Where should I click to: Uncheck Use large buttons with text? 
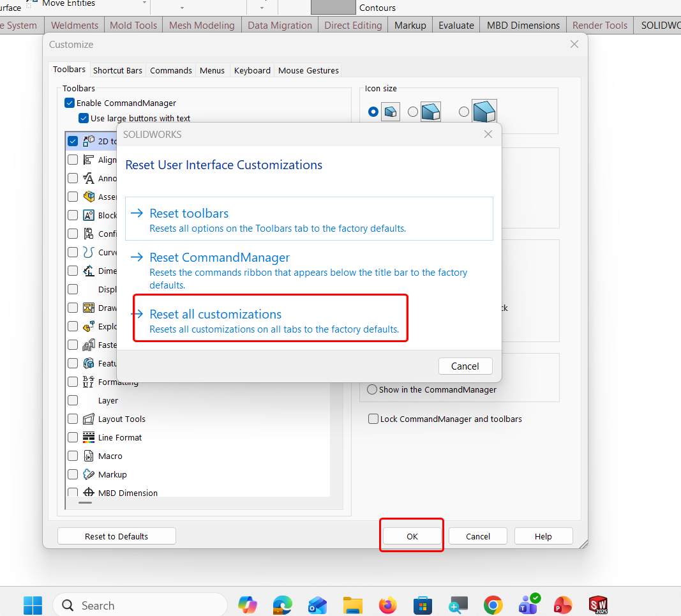pyautogui.click(x=84, y=118)
